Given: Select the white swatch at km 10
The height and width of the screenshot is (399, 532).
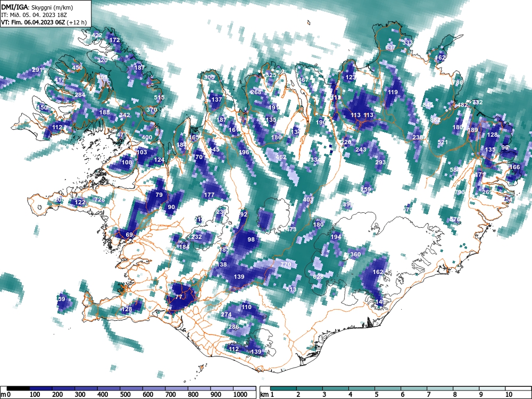Looking at the screenshot, I should [518, 388].
